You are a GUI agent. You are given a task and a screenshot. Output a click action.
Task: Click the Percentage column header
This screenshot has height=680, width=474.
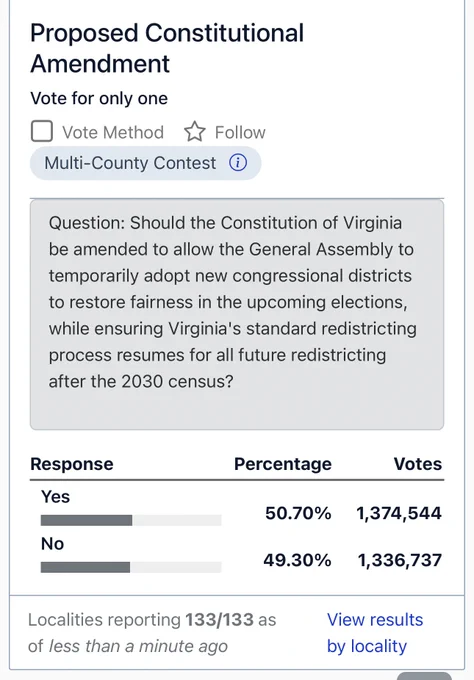coord(283,464)
